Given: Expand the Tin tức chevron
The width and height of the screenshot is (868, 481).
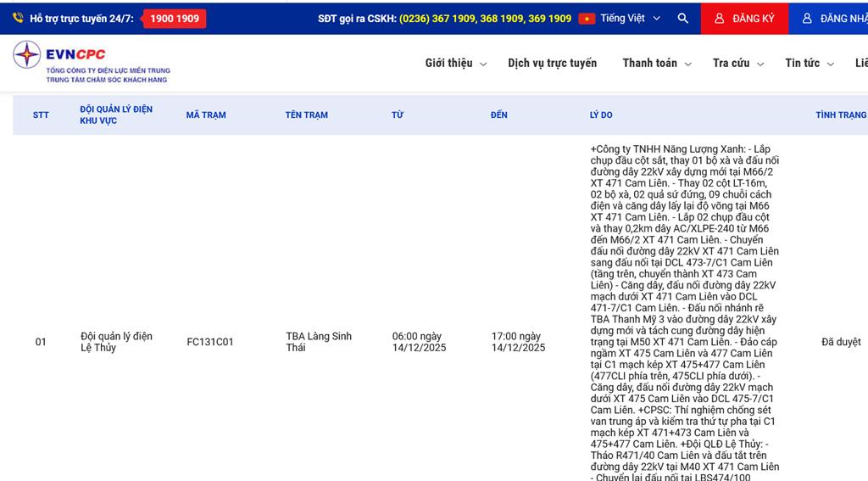Looking at the screenshot, I should tap(831, 64).
